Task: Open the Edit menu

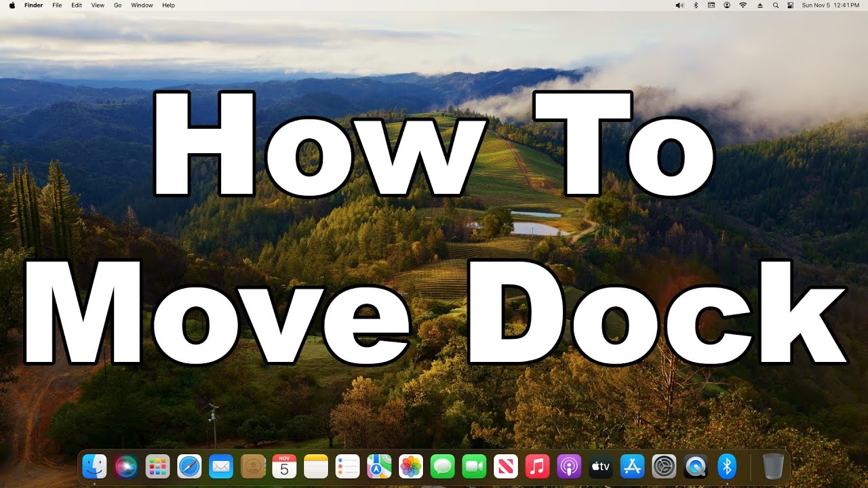Action: pyautogui.click(x=77, y=5)
